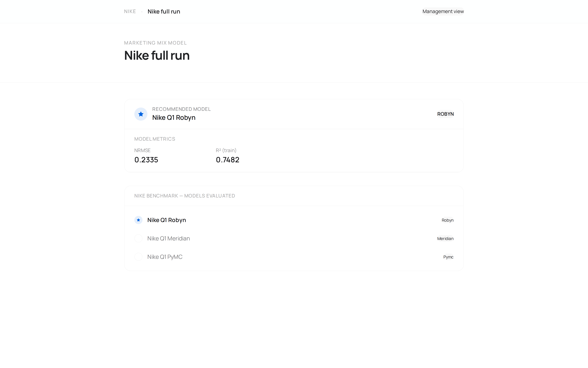The height and width of the screenshot is (368, 588).
Task: Click the recommended model star icon
Action: (x=141, y=114)
